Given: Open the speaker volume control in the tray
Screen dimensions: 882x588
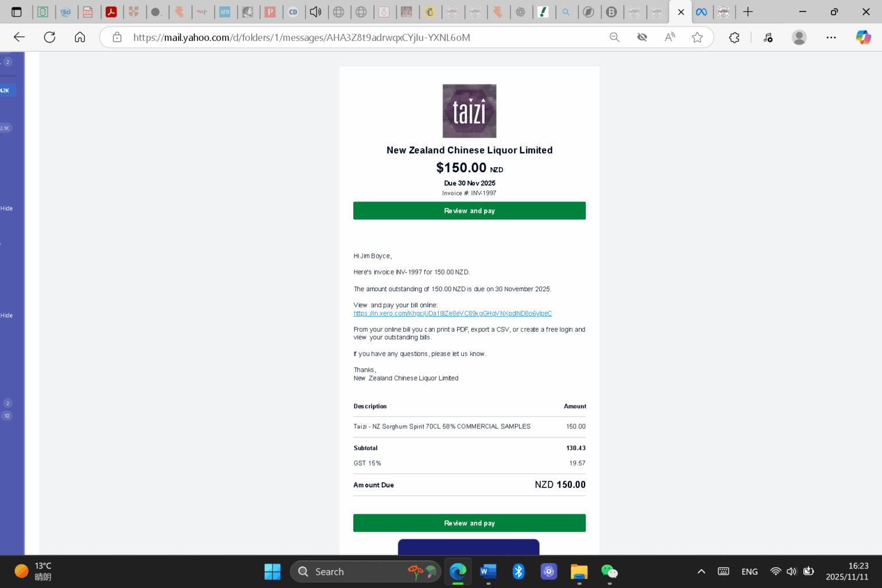Looking at the screenshot, I should coord(792,571).
